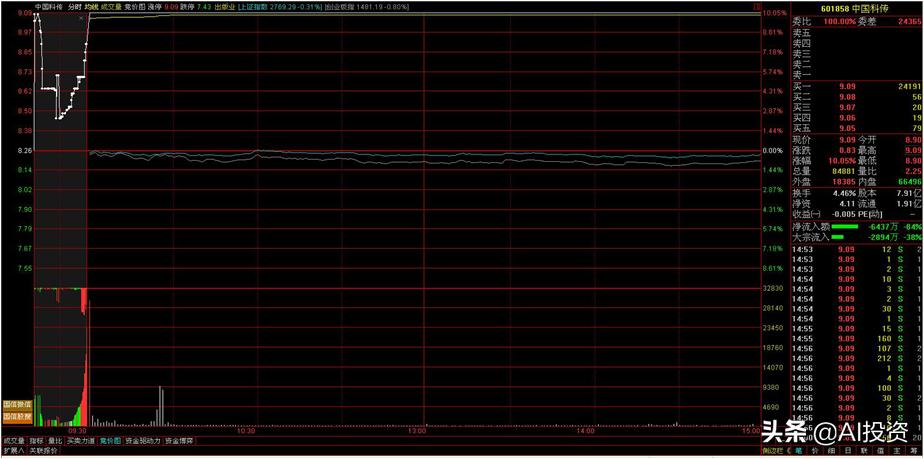Viewport: 924px width, 459px height.
Task: Click the 大宗流入 green bar
Action: pos(837,237)
